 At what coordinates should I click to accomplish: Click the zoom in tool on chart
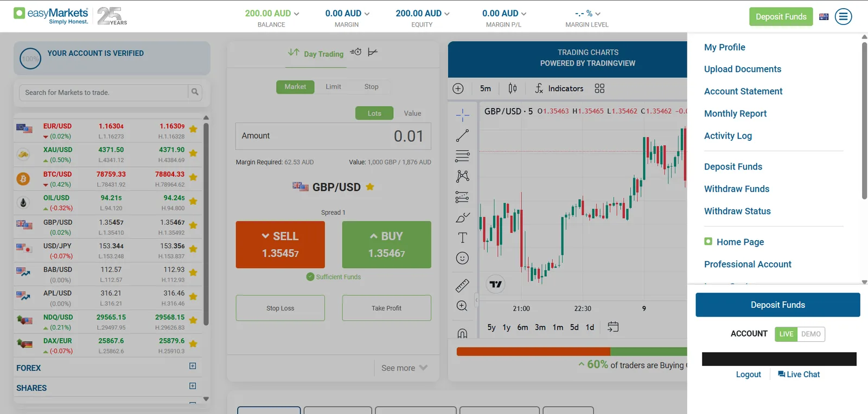[462, 306]
